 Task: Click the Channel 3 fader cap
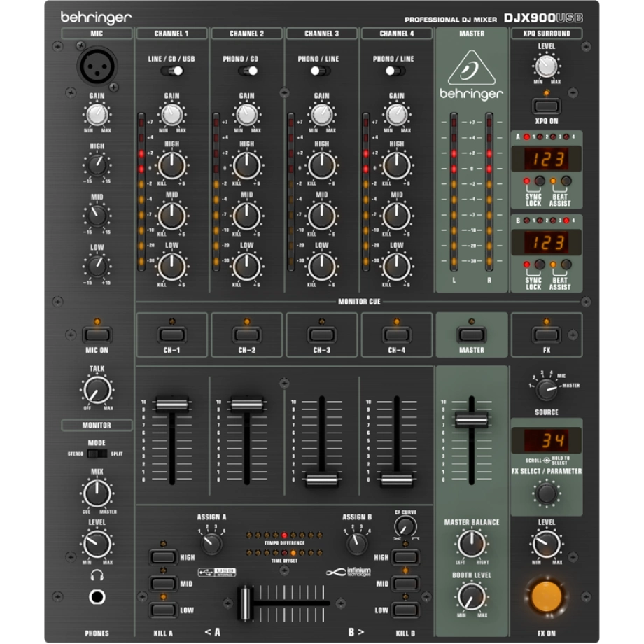(321, 479)
